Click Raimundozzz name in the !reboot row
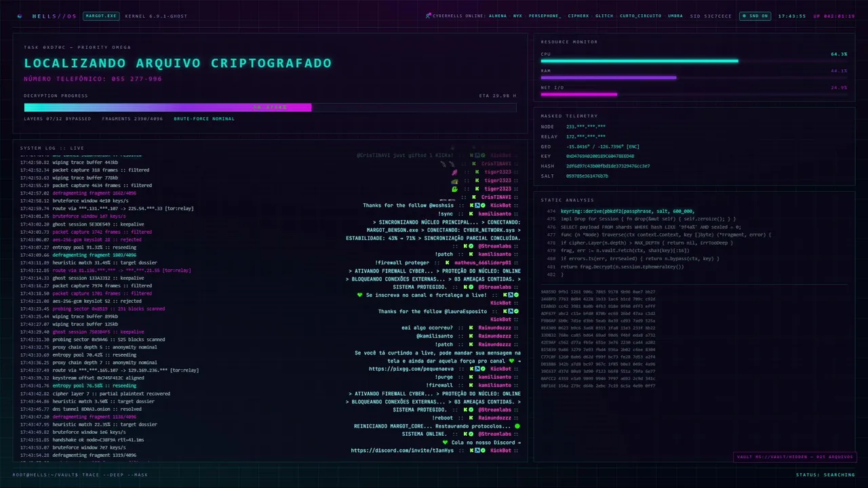 click(x=494, y=418)
